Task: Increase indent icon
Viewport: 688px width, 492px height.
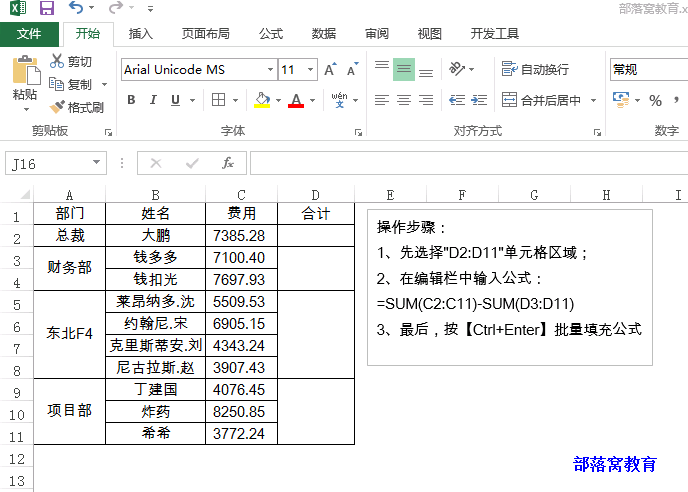Action: (x=479, y=100)
